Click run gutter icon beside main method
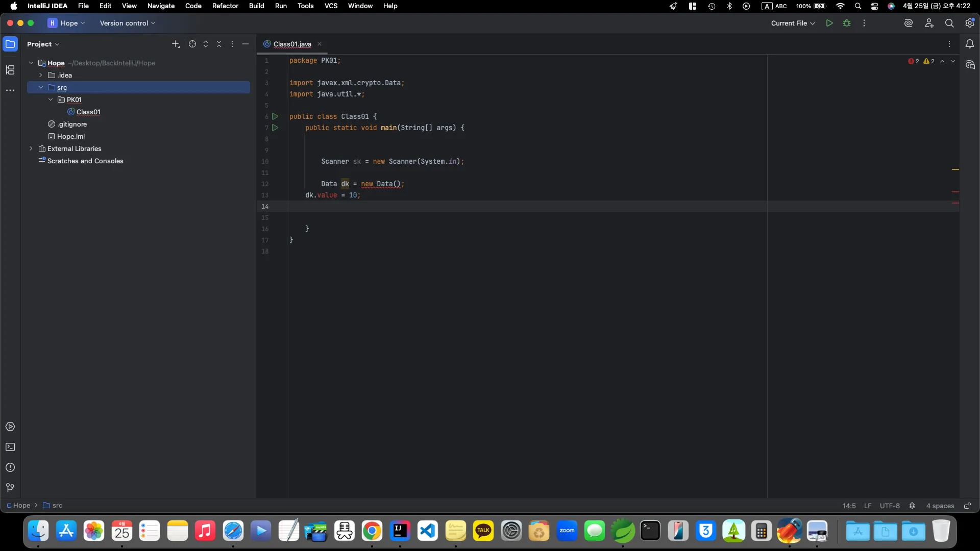 click(275, 128)
